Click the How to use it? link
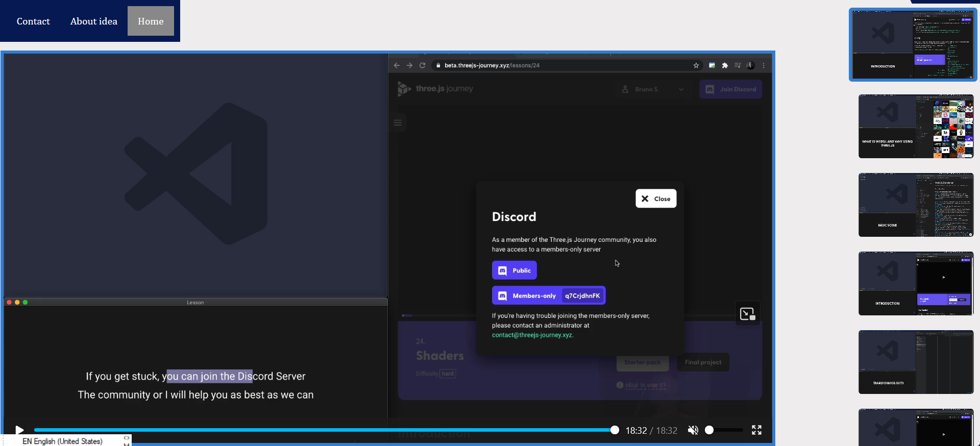980x446 pixels. coord(646,385)
